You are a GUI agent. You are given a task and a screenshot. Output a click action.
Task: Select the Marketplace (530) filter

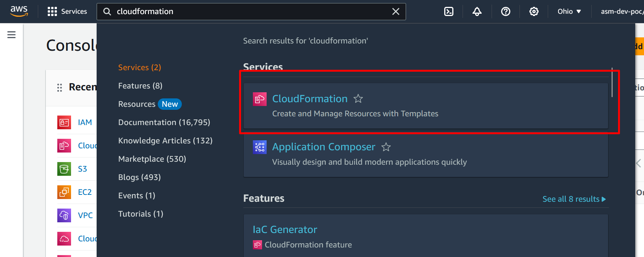pyautogui.click(x=152, y=159)
